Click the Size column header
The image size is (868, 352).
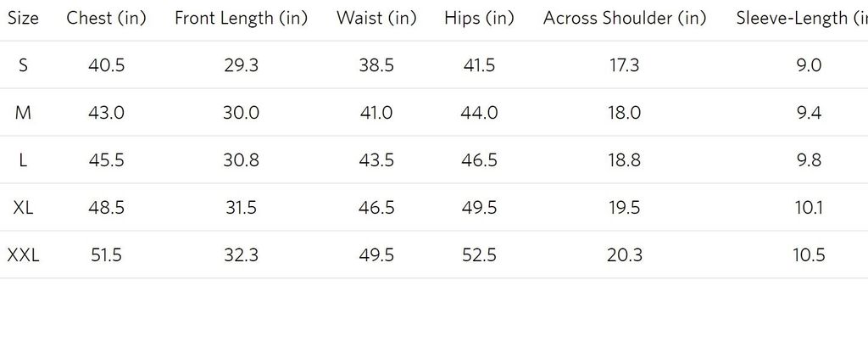(x=23, y=19)
